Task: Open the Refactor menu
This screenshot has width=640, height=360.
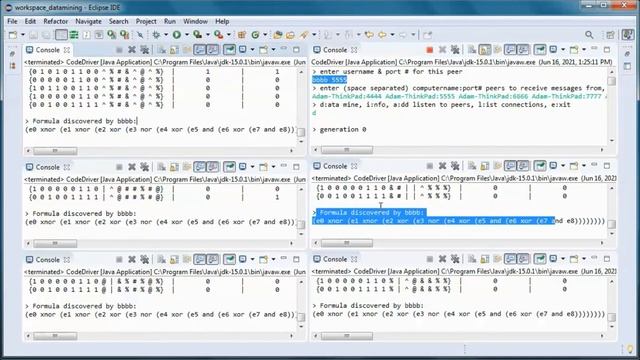Action: coord(56,21)
